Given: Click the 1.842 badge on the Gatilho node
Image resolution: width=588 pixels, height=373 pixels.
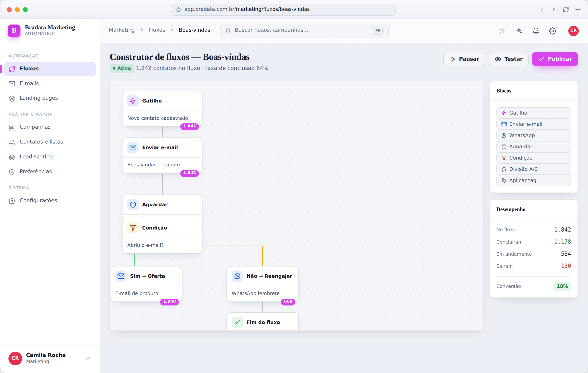Looking at the screenshot, I should [190, 126].
